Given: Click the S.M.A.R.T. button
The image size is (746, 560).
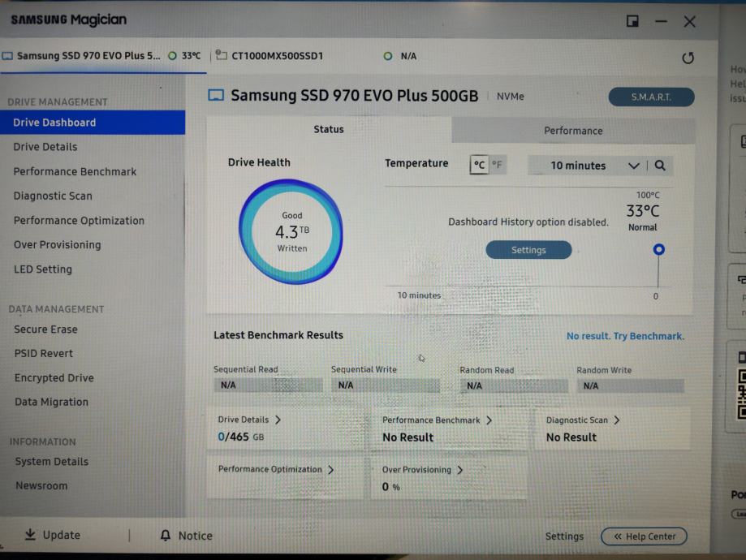Looking at the screenshot, I should tap(651, 97).
